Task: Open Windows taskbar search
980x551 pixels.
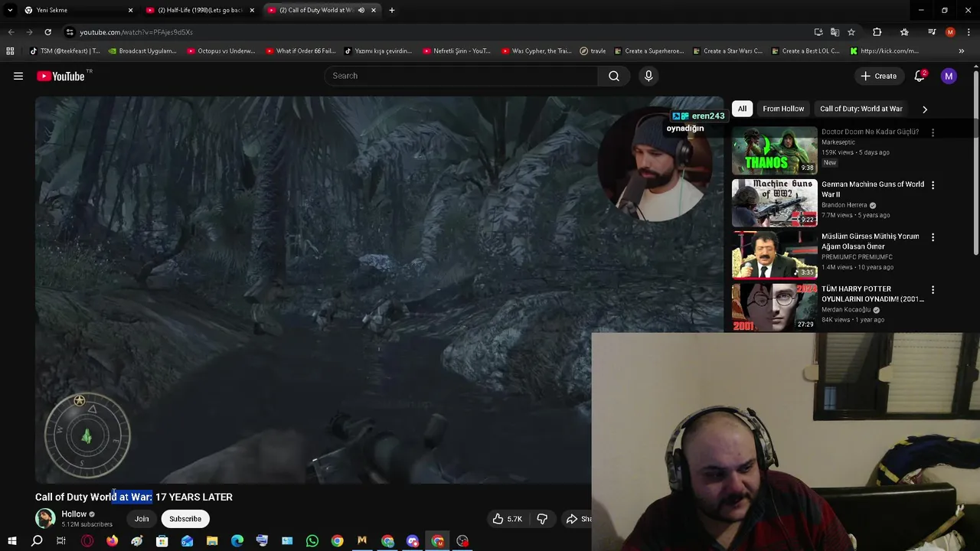Action: click(37, 541)
